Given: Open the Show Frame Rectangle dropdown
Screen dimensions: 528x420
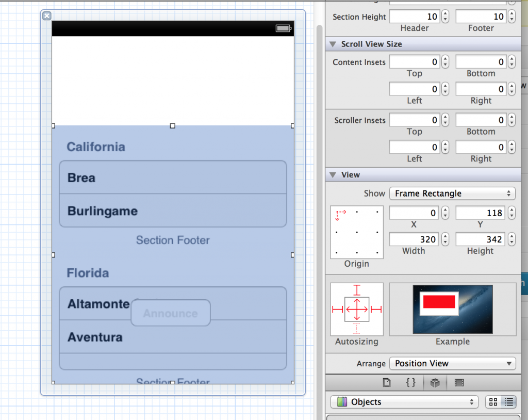Looking at the screenshot, I should tap(452, 193).
